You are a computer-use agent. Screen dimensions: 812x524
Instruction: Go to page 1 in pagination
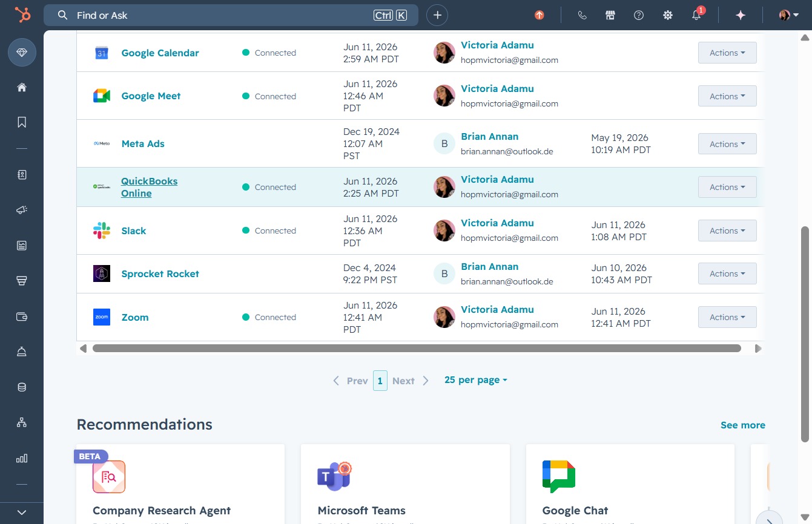(x=380, y=381)
